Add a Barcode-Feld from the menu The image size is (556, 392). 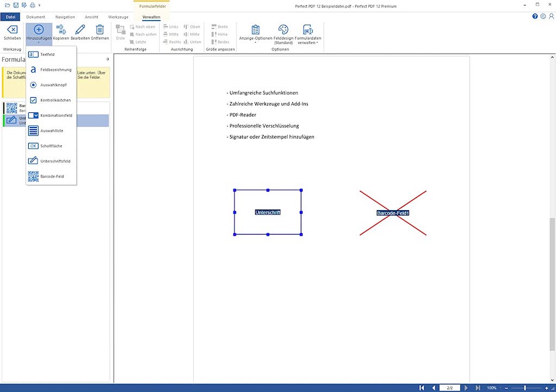52,176
